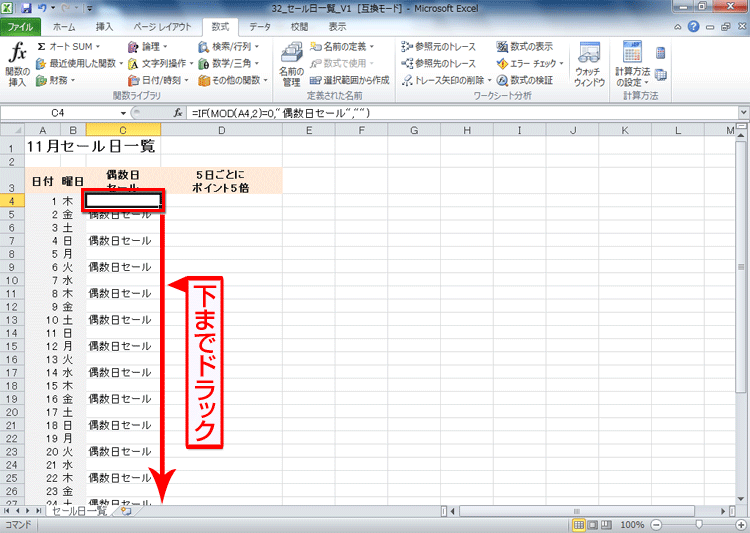Image resolution: width=750 pixels, height=533 pixels.
Task: Click the Name Box showing C4
Action: [58, 113]
